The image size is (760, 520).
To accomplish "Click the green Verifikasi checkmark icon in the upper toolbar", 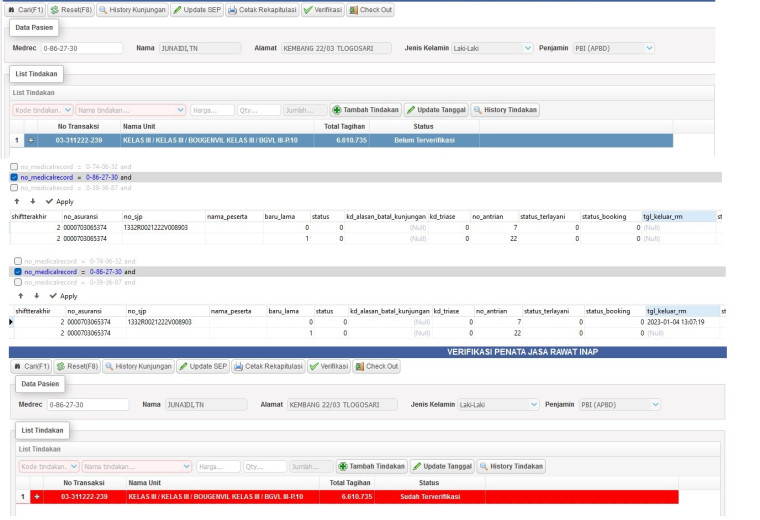I will (x=308, y=10).
